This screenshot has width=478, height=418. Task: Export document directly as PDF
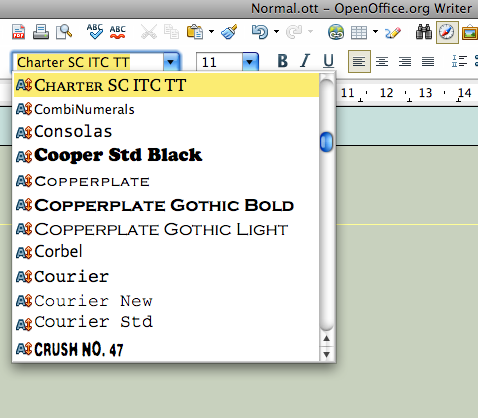[x=18, y=32]
